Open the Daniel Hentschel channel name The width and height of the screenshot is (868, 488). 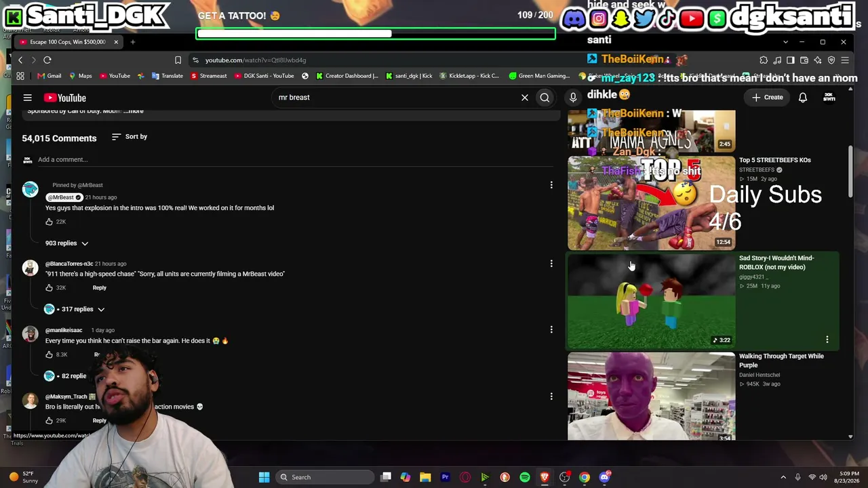pos(759,375)
